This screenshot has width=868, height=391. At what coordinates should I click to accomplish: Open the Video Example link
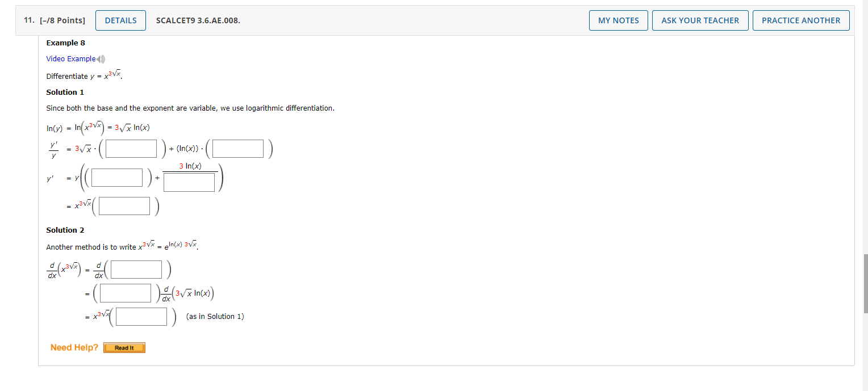(69, 58)
